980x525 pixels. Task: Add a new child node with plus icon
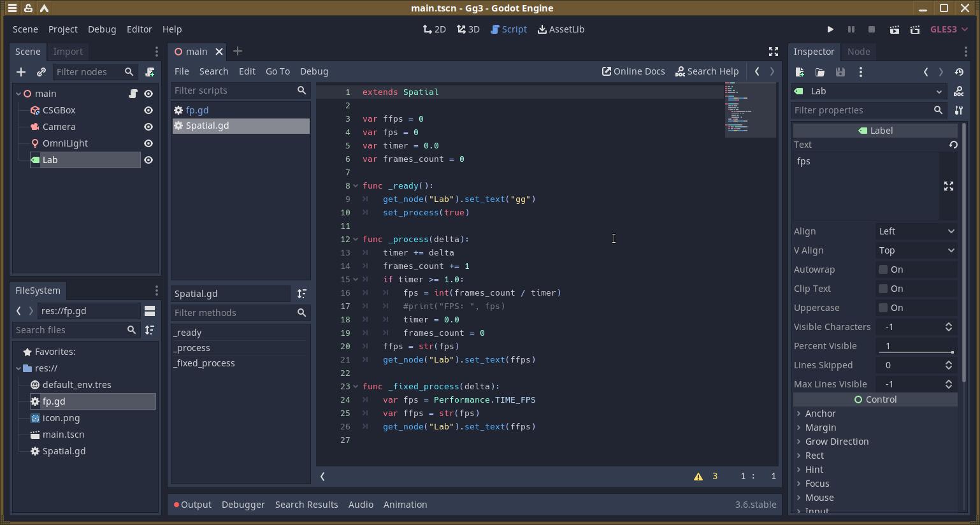(x=21, y=72)
